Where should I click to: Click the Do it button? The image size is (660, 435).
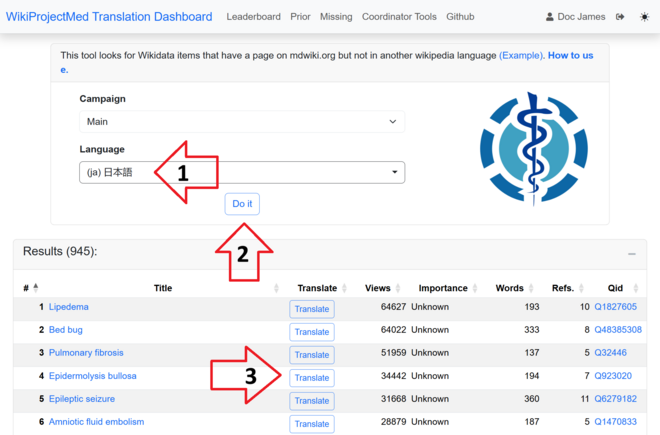tap(242, 204)
